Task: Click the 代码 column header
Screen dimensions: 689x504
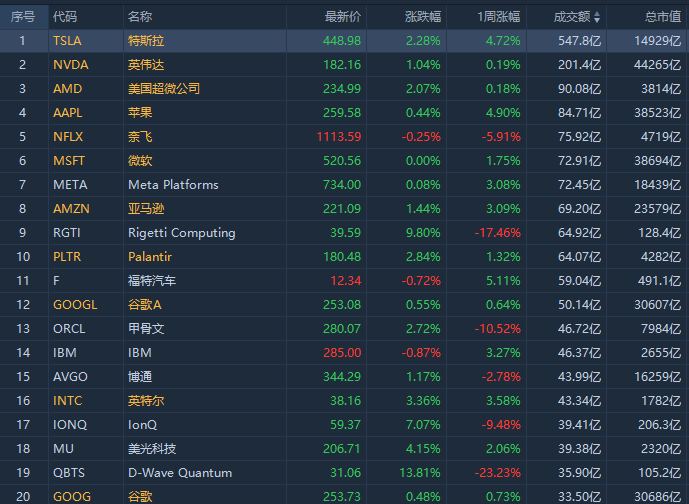Action: click(x=64, y=17)
